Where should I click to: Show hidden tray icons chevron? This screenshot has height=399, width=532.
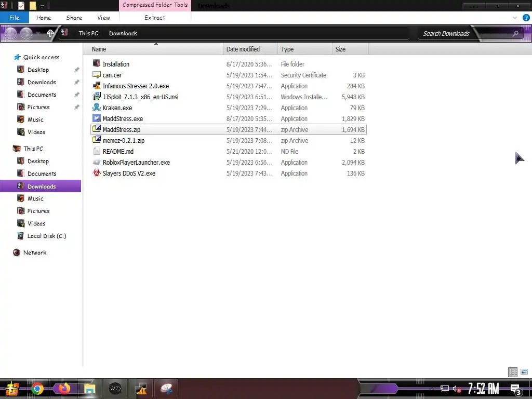(432, 389)
